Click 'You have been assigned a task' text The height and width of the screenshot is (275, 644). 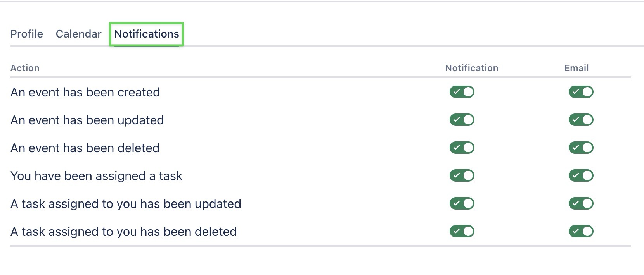(x=96, y=176)
